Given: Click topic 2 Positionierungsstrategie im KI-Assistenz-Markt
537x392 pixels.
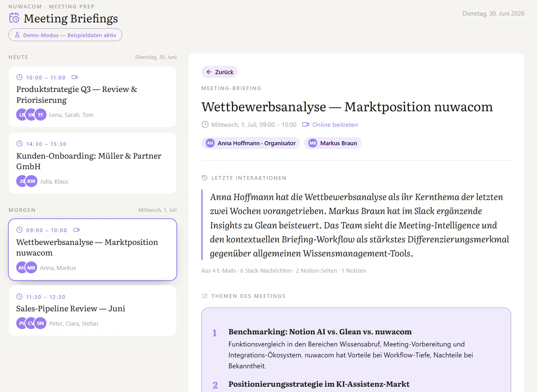Looking at the screenshot, I should pyautogui.click(x=319, y=384).
